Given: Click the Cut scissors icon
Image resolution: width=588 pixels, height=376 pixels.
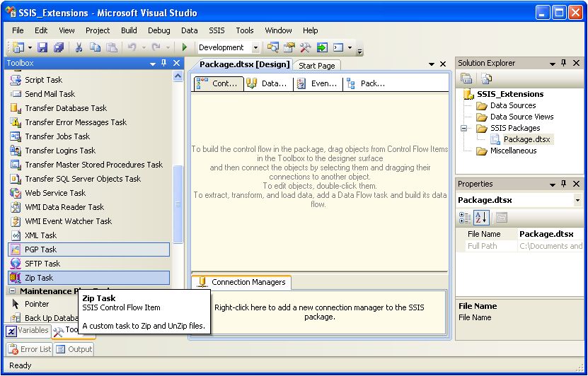Looking at the screenshot, I should point(79,47).
